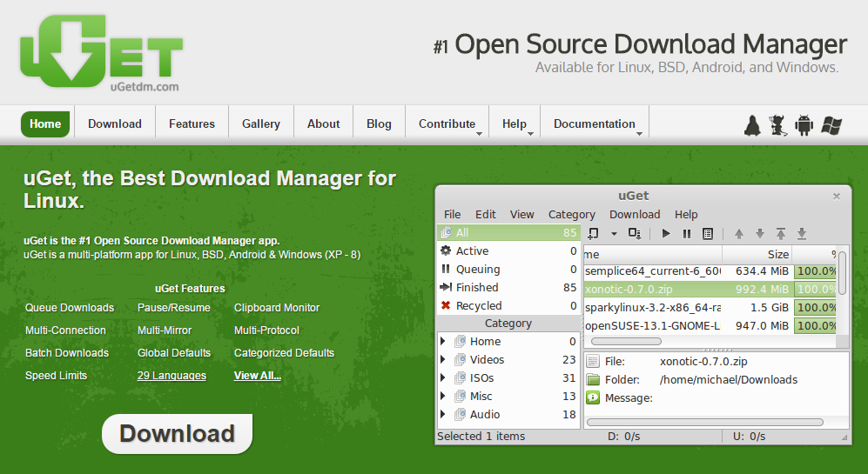
Task: Select the openSUSE-13.1-GNOME-L download row
Action: point(710,325)
